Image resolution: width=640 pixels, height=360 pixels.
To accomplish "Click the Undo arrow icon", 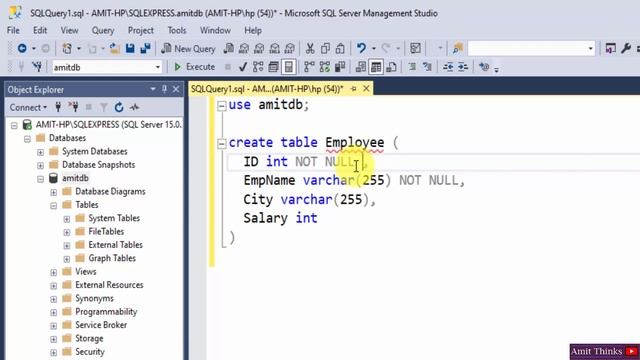I will pos(361,49).
